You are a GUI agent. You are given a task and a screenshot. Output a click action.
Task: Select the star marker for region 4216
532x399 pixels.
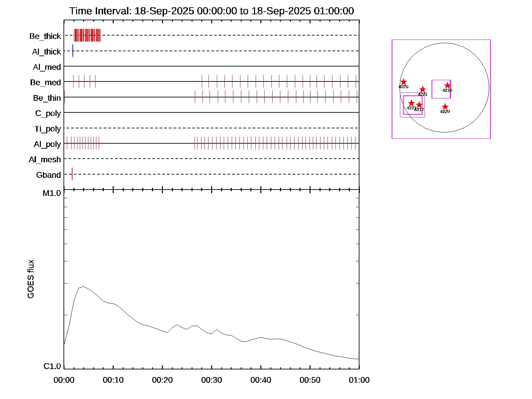pos(447,85)
